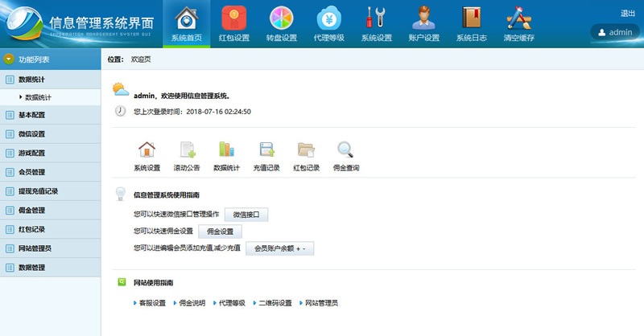This screenshot has width=644, height=336.
Task: Switch to the 系统首页 tab
Action: coord(187,24)
